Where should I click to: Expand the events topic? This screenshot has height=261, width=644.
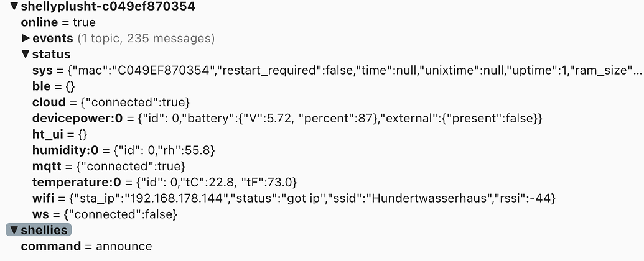point(26,38)
